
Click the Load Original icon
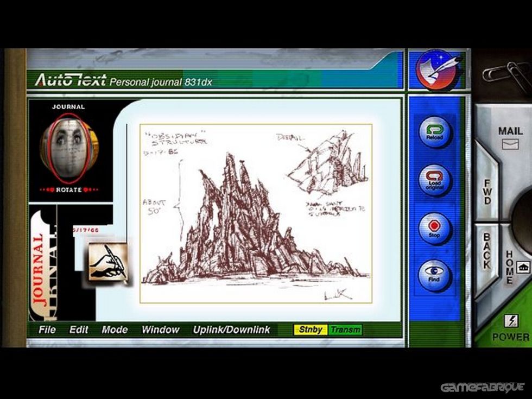point(434,179)
